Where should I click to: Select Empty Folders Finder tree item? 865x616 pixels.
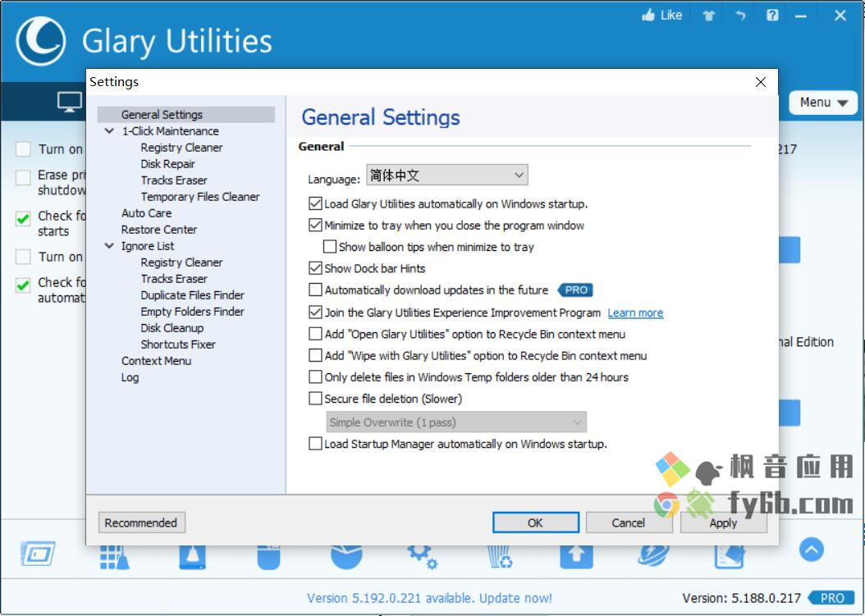click(x=192, y=312)
